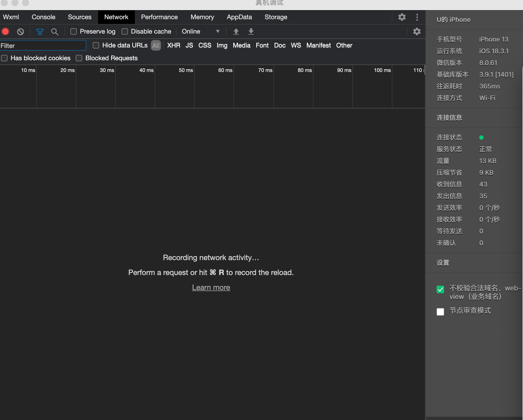
Task: Click Export HAR download arrow
Action: pos(251,31)
